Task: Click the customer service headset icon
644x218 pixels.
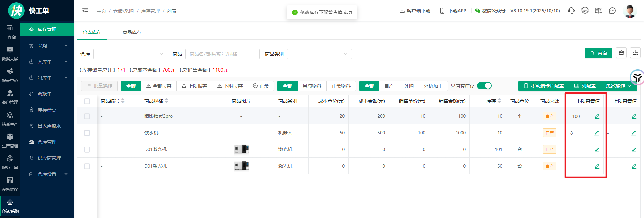Action: (571, 11)
